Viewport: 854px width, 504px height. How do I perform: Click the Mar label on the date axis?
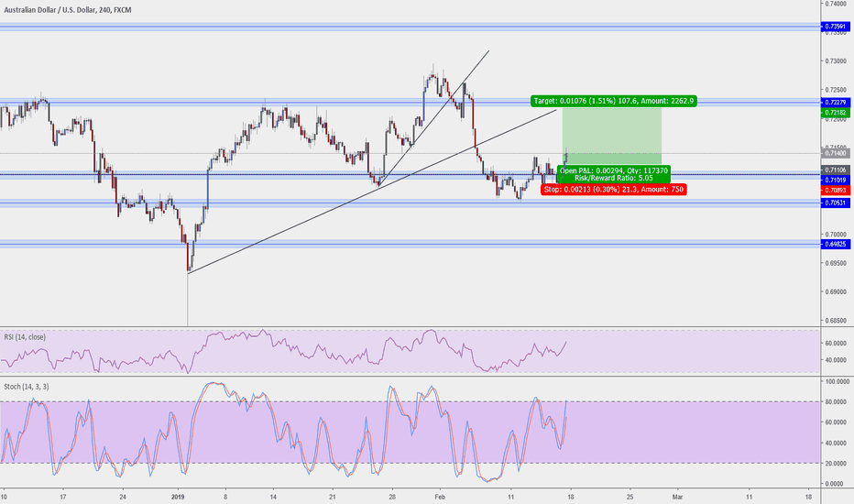pyautogui.click(x=677, y=497)
